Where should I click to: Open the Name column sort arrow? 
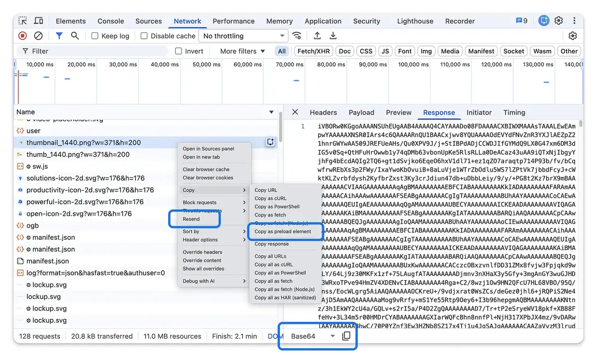click(271, 112)
